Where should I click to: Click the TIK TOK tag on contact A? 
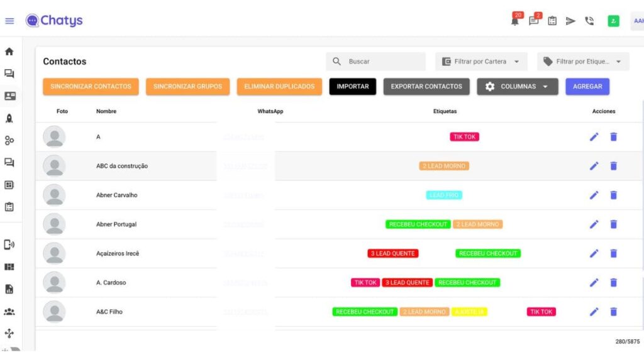[x=464, y=137]
